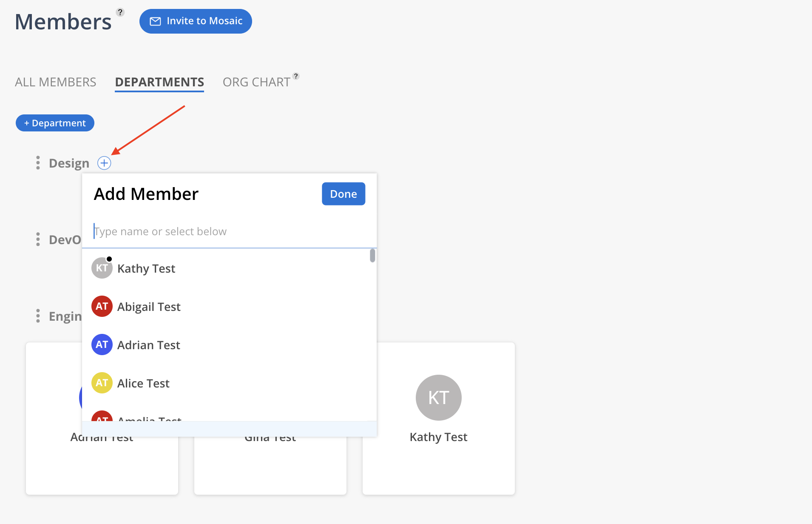Click the help icon beside Org Chart
The image size is (812, 524).
coord(296,76)
